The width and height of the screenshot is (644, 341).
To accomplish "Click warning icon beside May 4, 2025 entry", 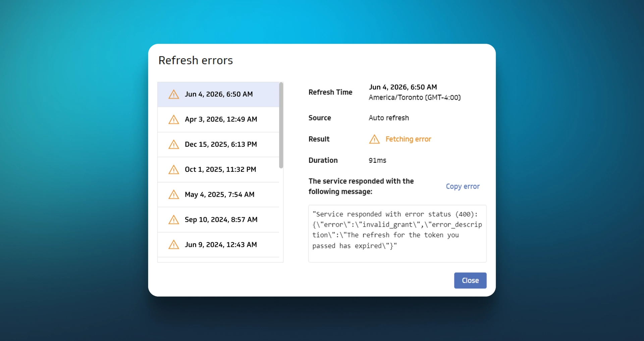I will [x=173, y=195].
